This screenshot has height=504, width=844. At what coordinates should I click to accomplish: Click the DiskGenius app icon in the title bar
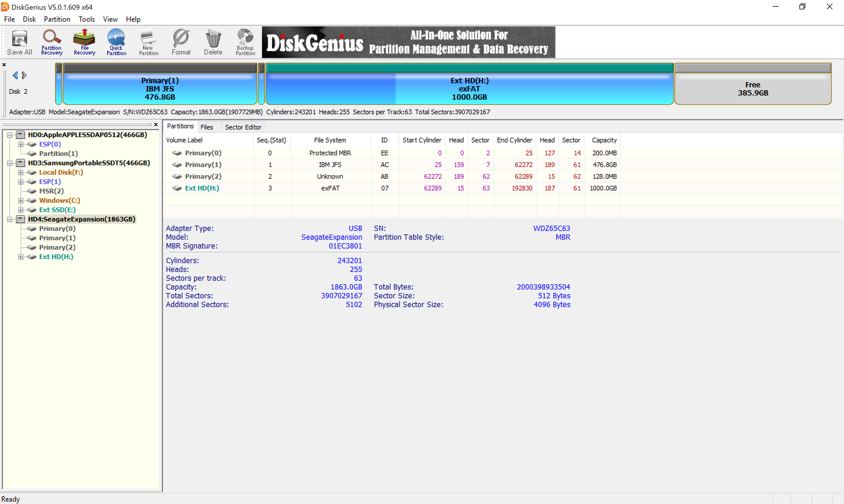[5, 7]
